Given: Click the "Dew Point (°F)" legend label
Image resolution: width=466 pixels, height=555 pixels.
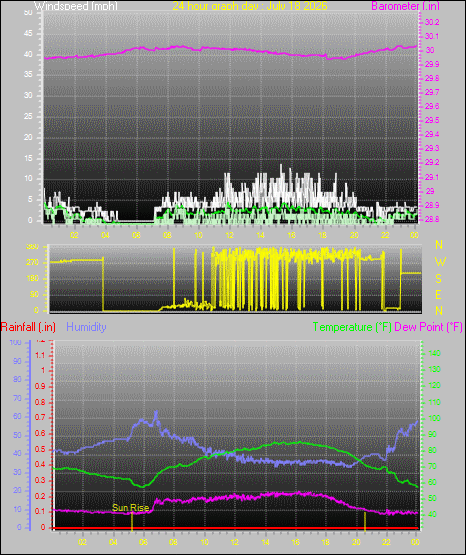Looking at the screenshot, I should [x=428, y=327].
